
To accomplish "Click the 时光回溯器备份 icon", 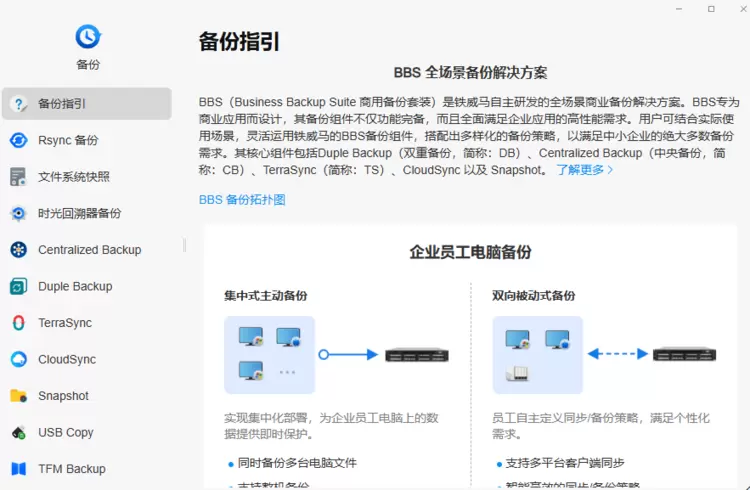I will tap(18, 213).
